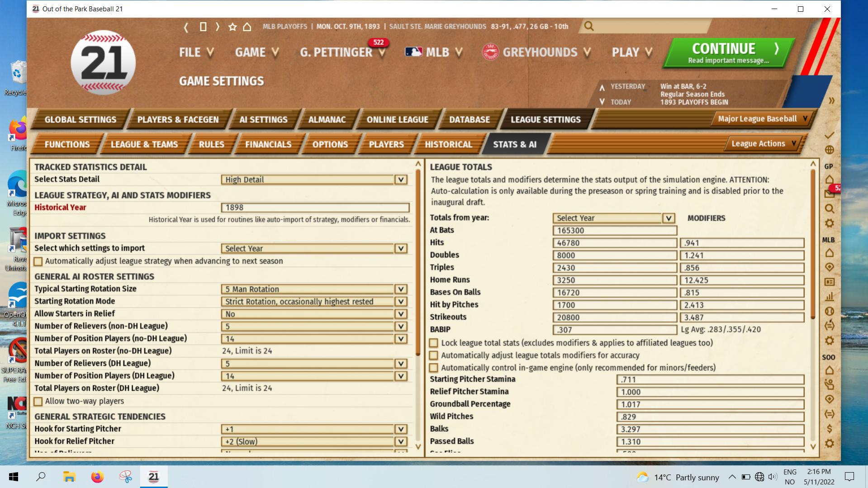Click the search magnifier icon in top bar
868x488 pixels.
point(588,26)
